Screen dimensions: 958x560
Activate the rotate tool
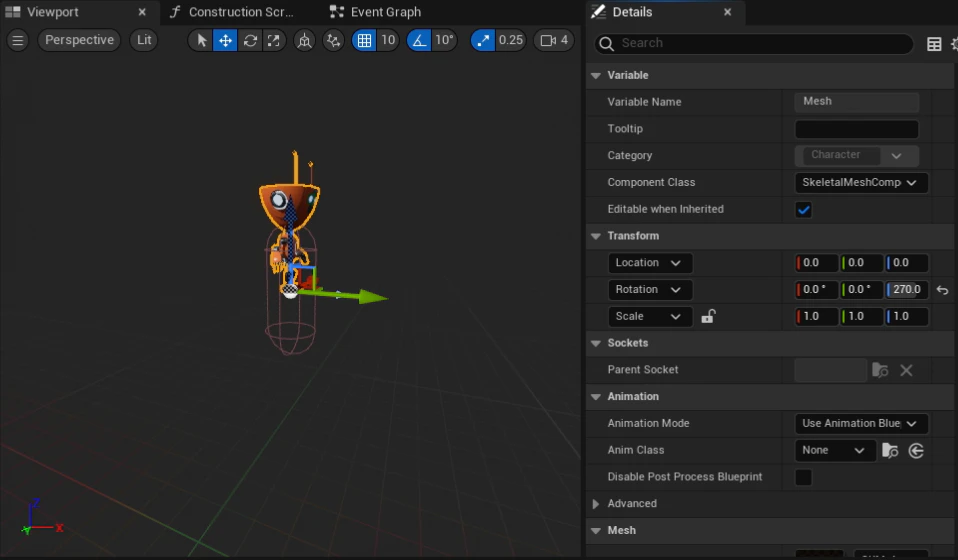[250, 40]
